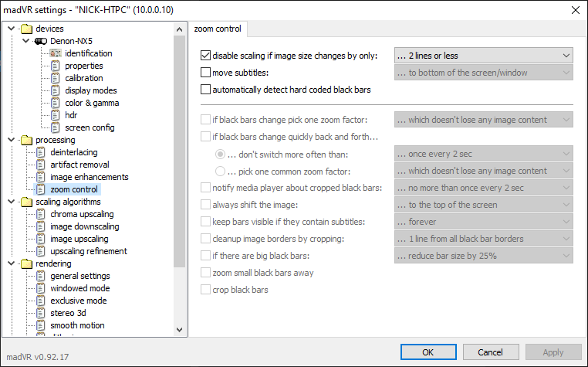Click the processing folder icon
The height and width of the screenshot is (367, 588).
[27, 140]
